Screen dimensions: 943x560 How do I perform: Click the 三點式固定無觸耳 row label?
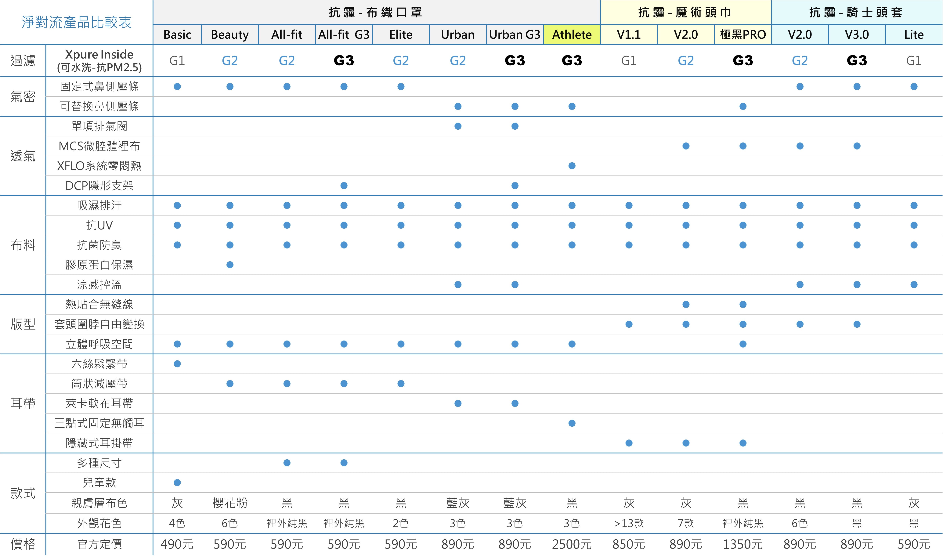pos(99,423)
